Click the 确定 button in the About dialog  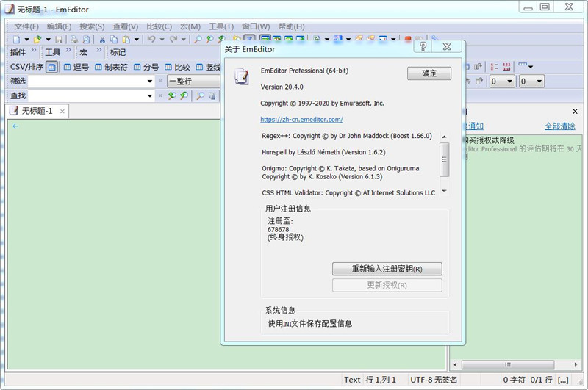click(x=429, y=73)
